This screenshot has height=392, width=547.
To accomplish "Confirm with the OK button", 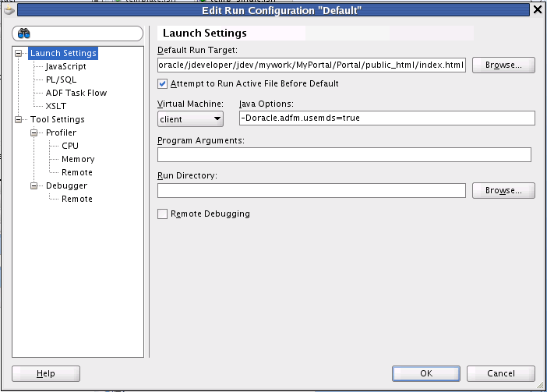I will (426, 373).
